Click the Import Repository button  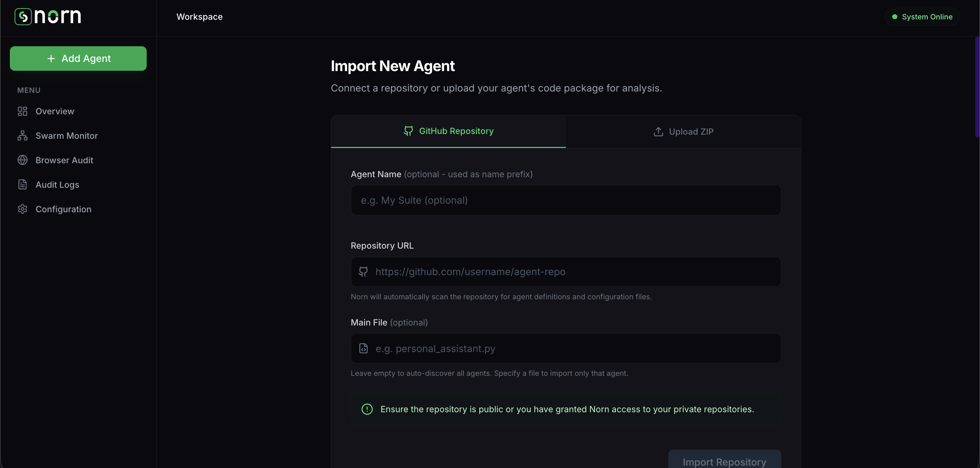coord(724,461)
